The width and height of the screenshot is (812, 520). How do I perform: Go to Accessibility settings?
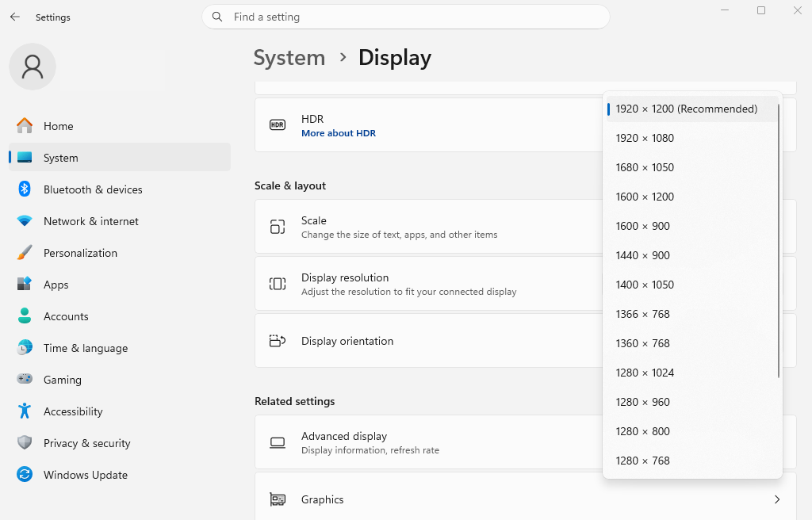pyautogui.click(x=120, y=411)
